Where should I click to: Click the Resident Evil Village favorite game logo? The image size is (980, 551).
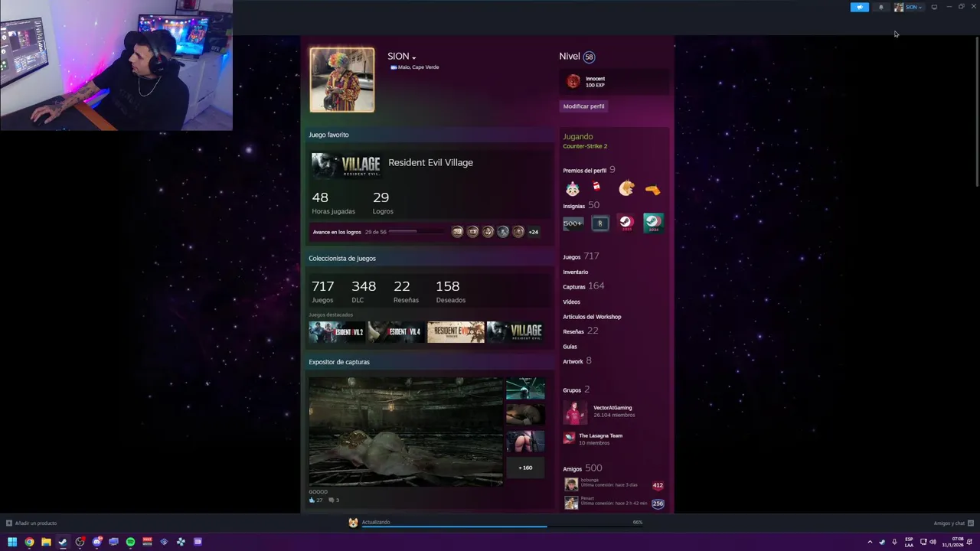coord(346,165)
